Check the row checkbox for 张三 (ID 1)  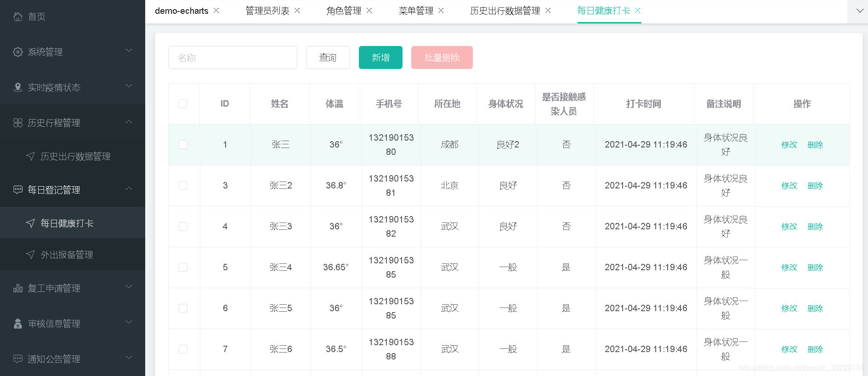[183, 145]
